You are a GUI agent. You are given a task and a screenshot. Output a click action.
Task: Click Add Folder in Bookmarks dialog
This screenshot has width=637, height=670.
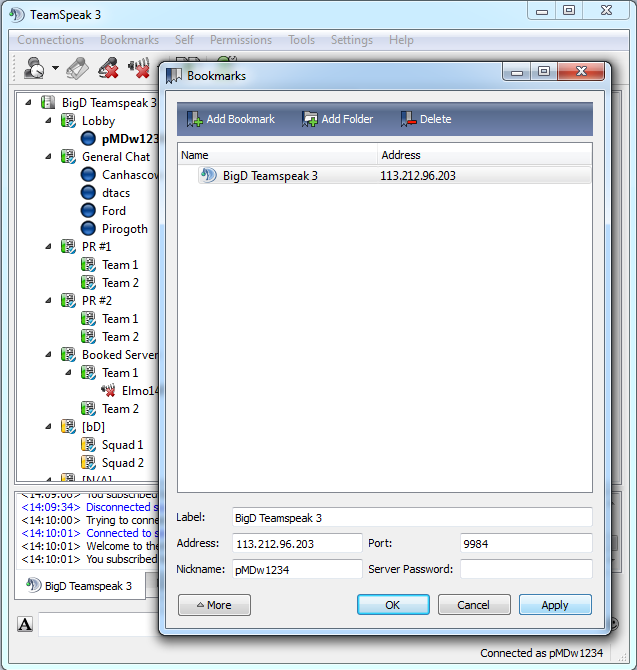point(338,119)
